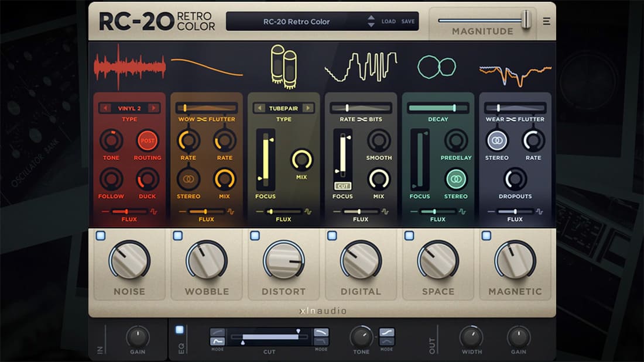
Task: Toggle the Space Stereo button
Action: point(456,179)
